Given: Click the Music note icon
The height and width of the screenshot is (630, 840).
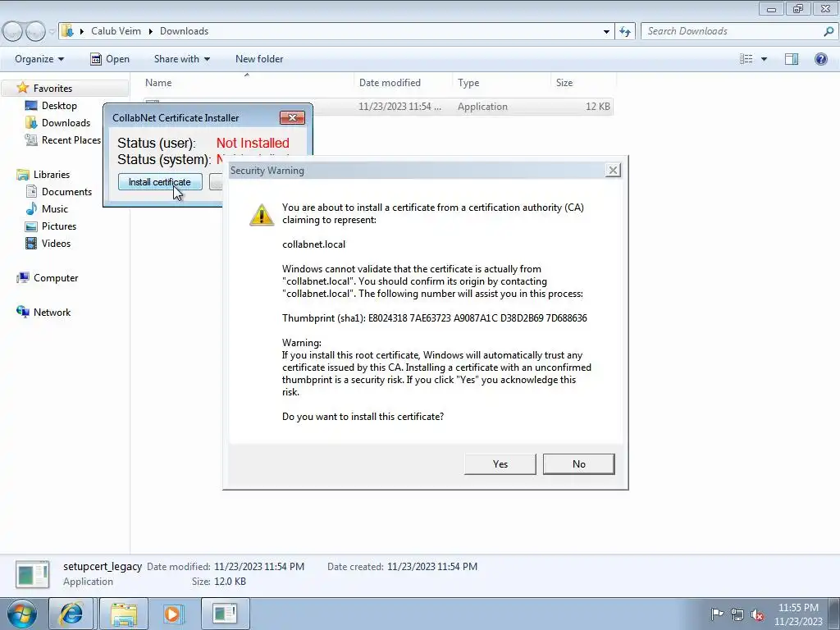Looking at the screenshot, I should coord(32,208).
